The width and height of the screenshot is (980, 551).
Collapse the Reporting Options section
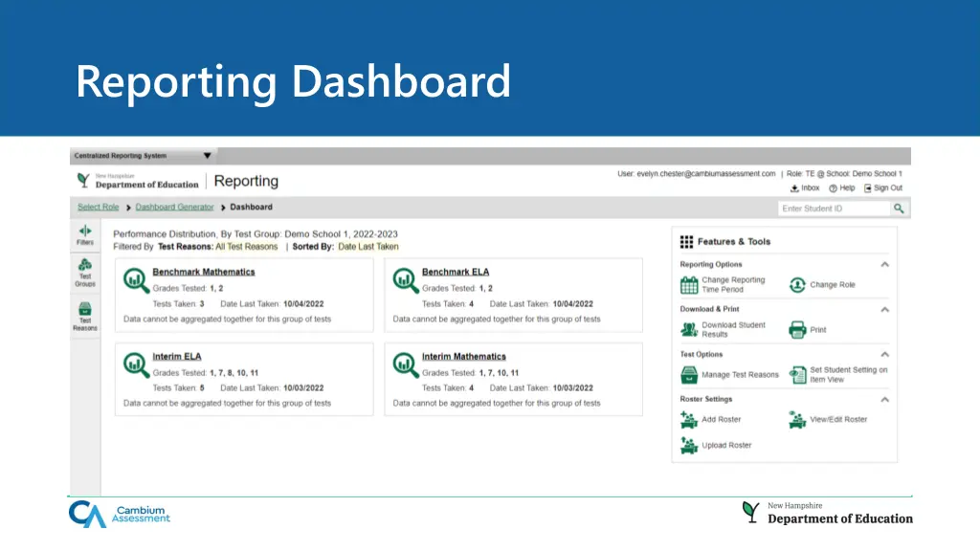point(884,264)
